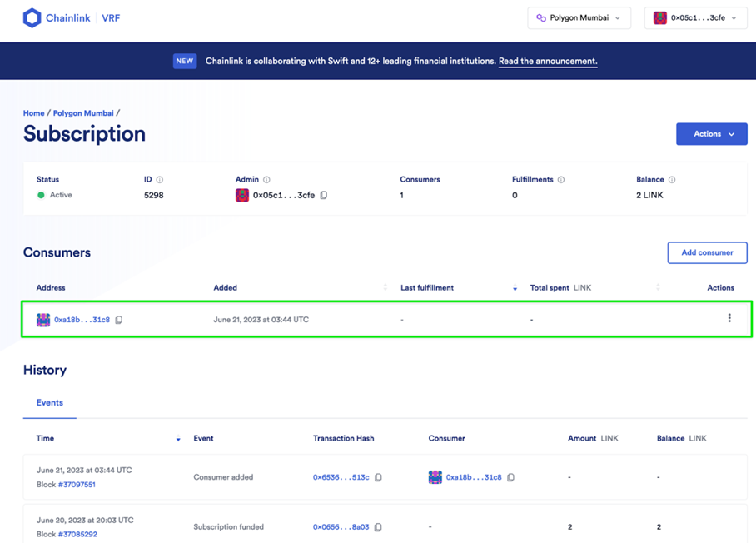Click June 20, 2023 at 20:03 UTC timestamp

click(85, 521)
